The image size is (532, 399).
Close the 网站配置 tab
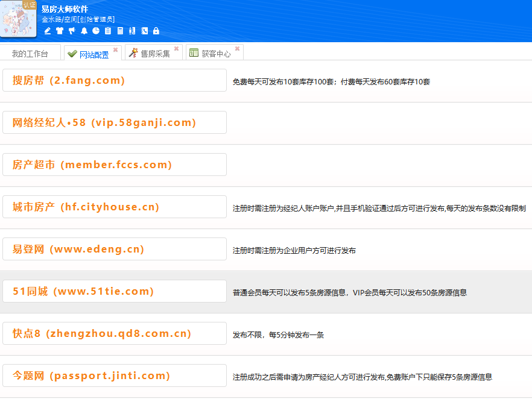point(115,49)
